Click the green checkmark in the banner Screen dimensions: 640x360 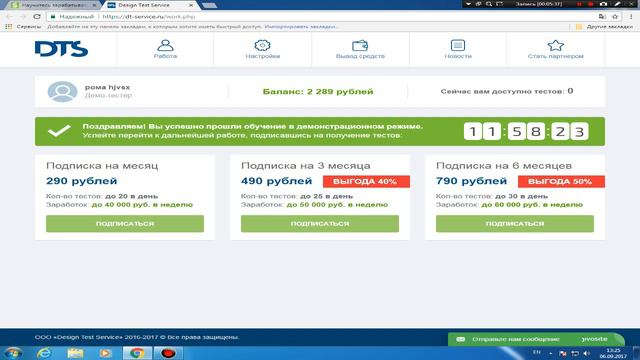point(59,131)
